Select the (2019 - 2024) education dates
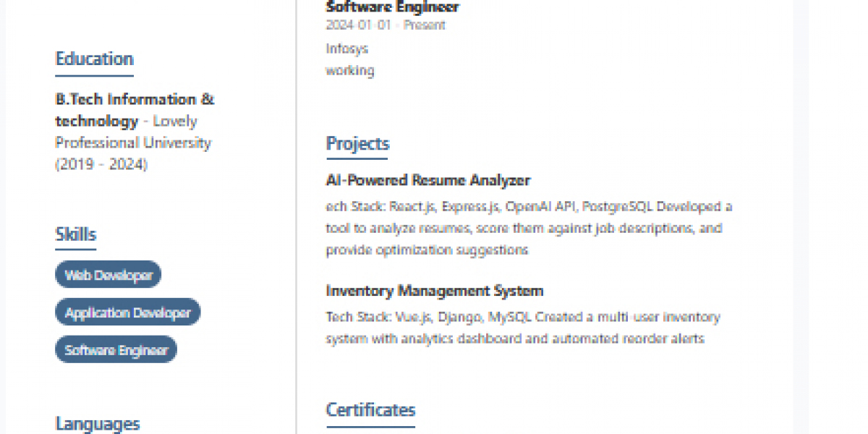 101,164
